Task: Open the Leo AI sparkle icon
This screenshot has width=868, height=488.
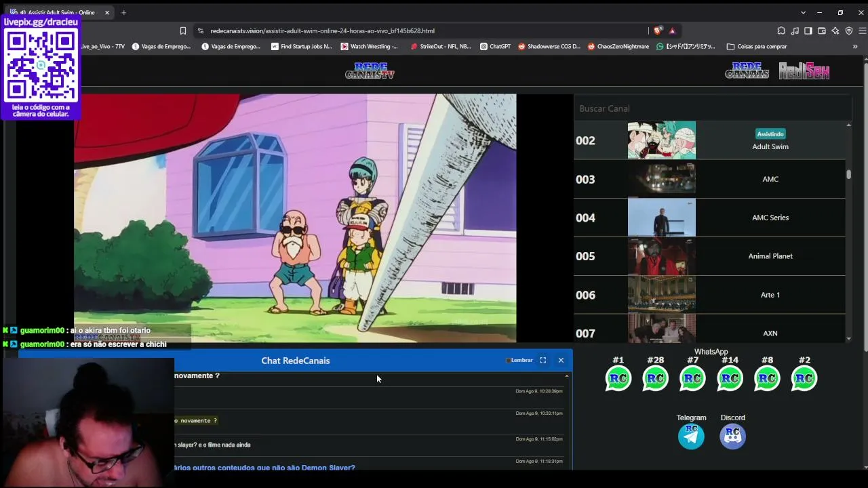Action: tap(835, 30)
